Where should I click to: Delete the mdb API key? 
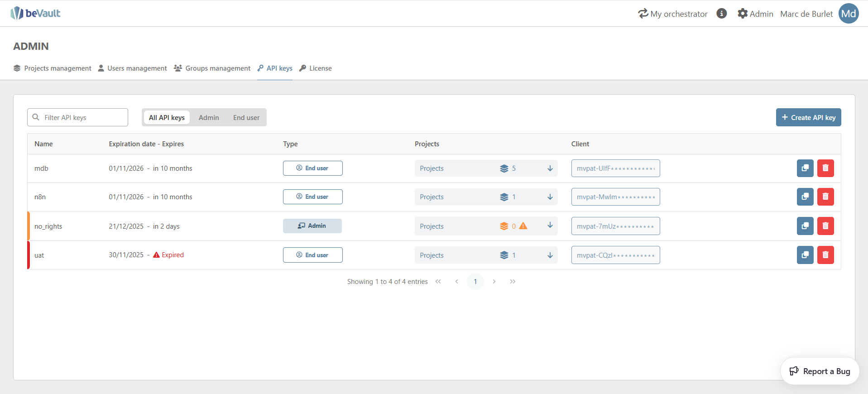coord(825,168)
